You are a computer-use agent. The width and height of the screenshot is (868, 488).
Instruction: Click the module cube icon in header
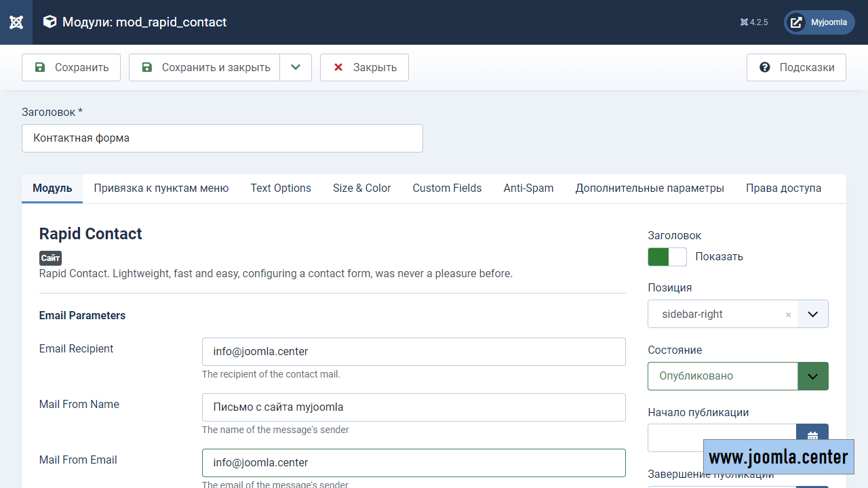50,22
